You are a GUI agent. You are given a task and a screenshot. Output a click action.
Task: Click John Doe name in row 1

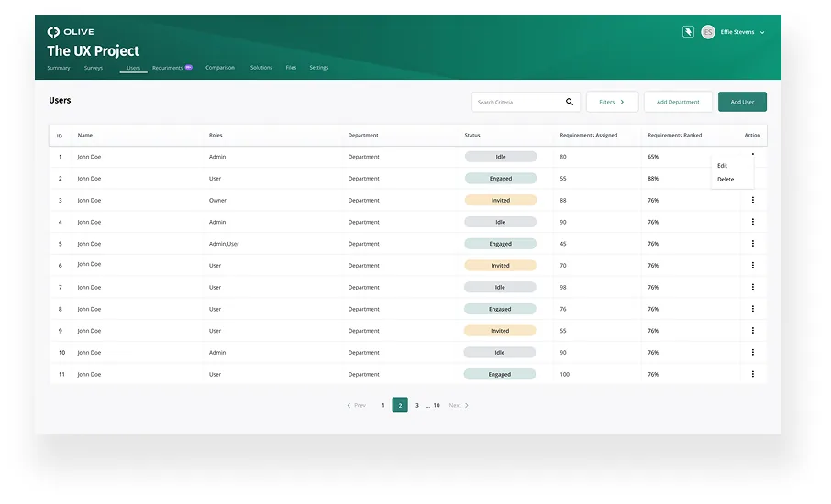(x=89, y=157)
